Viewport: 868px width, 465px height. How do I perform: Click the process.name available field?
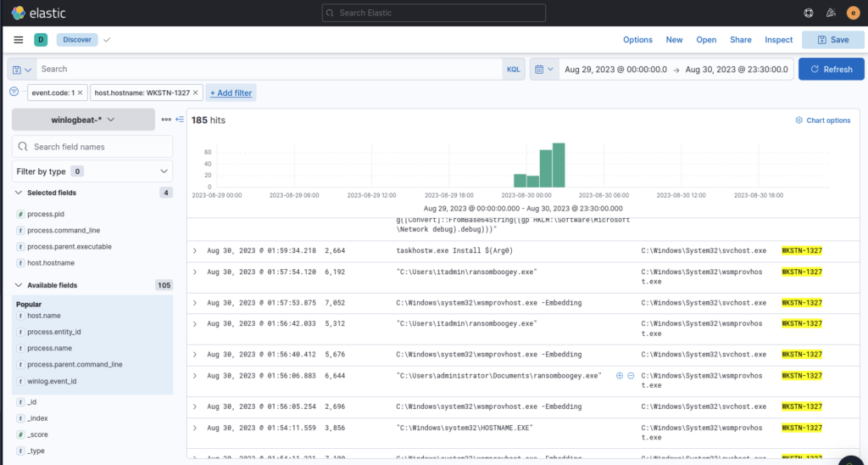click(x=49, y=348)
